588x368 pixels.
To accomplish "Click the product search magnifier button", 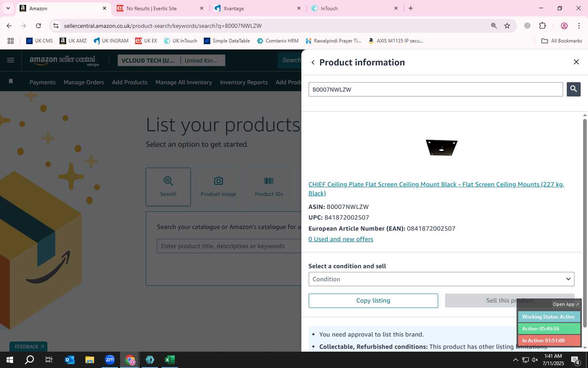I will pos(573,89).
